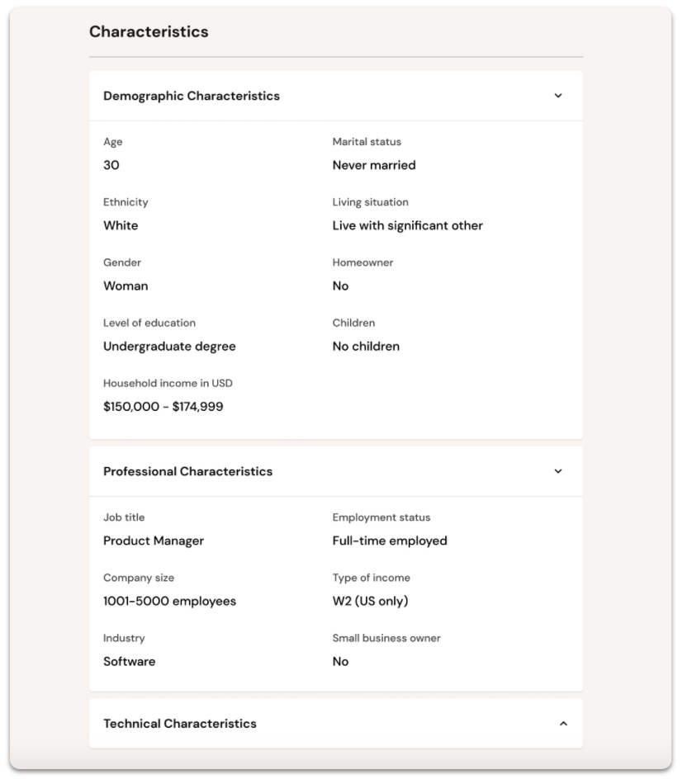Click the Never married status value
687x784 pixels.
tap(374, 165)
